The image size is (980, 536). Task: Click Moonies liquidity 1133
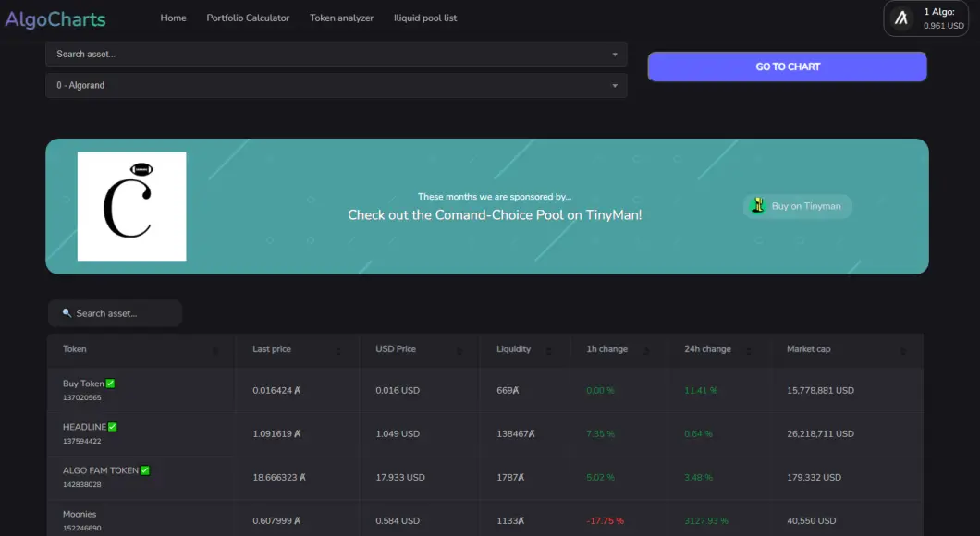510,520
